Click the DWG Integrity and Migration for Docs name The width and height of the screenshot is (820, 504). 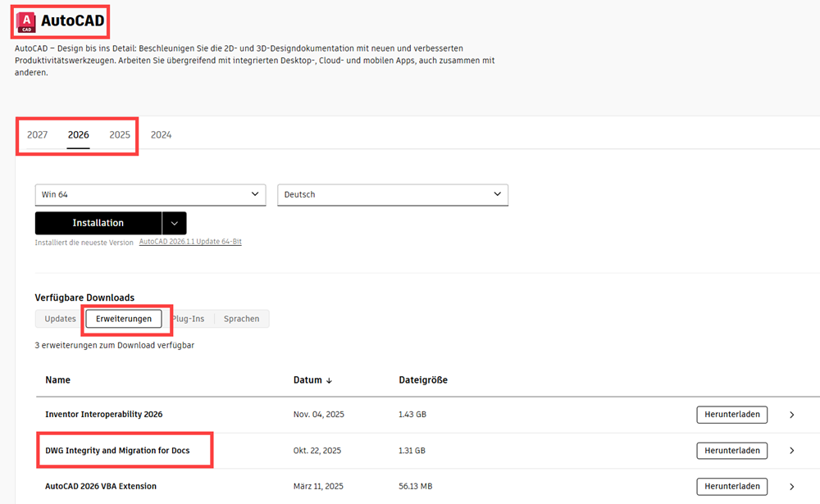click(117, 451)
